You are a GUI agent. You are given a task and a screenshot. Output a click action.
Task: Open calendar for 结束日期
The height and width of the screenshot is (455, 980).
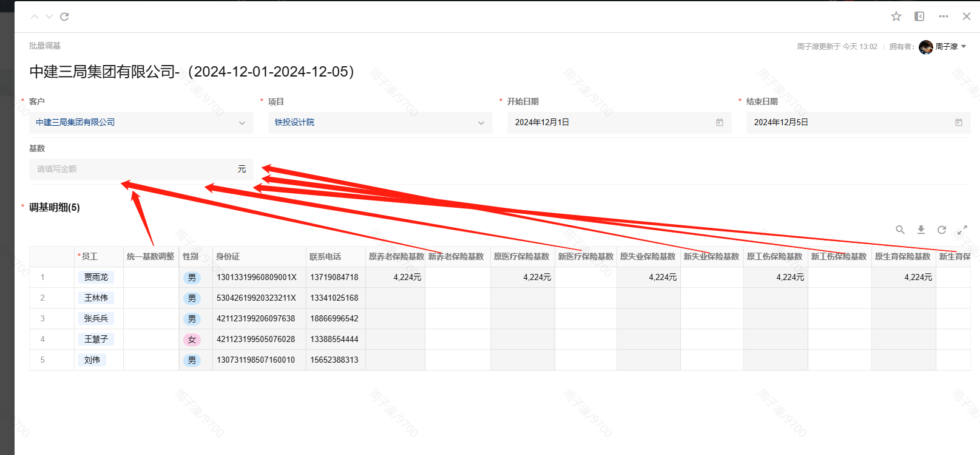point(959,123)
